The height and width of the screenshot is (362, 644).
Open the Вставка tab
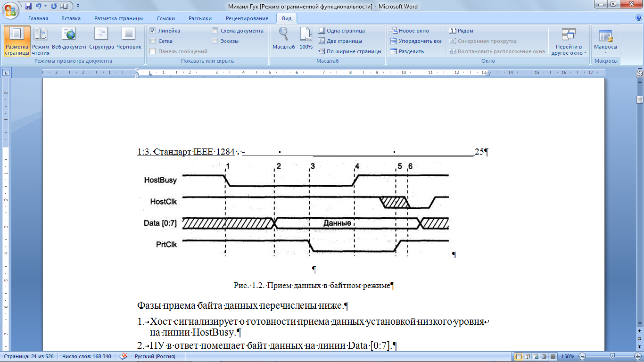pyautogui.click(x=71, y=18)
